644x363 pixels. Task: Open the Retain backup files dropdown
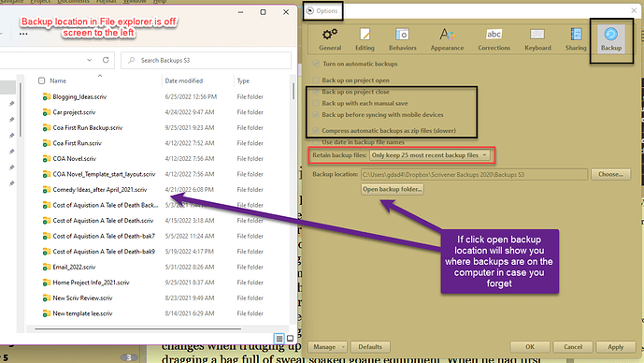click(429, 155)
